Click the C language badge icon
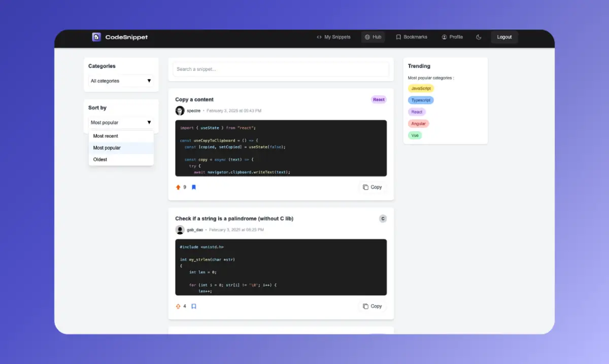Viewport: 609px width, 364px height. (x=383, y=219)
